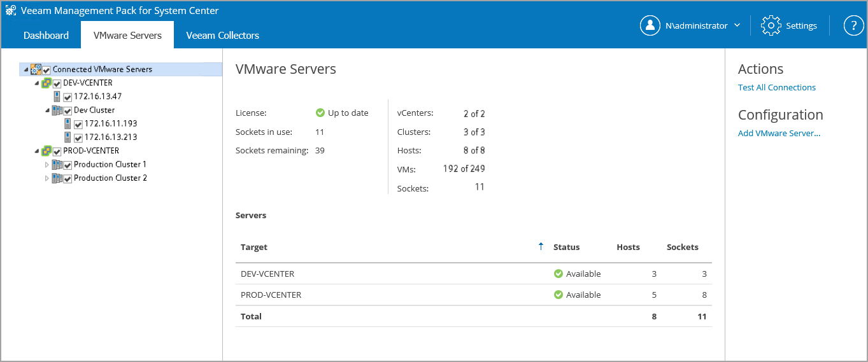868x362 pixels.
Task: Select the DEV-VCENTER table row
Action: point(473,274)
